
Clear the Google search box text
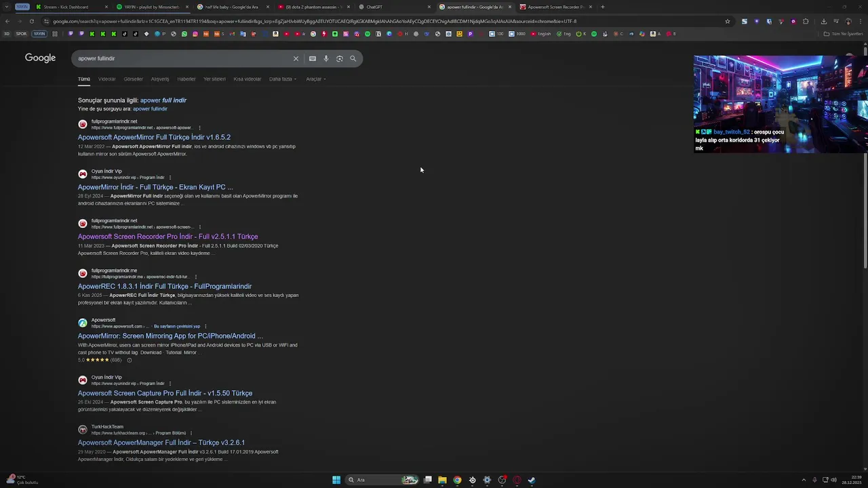(296, 58)
